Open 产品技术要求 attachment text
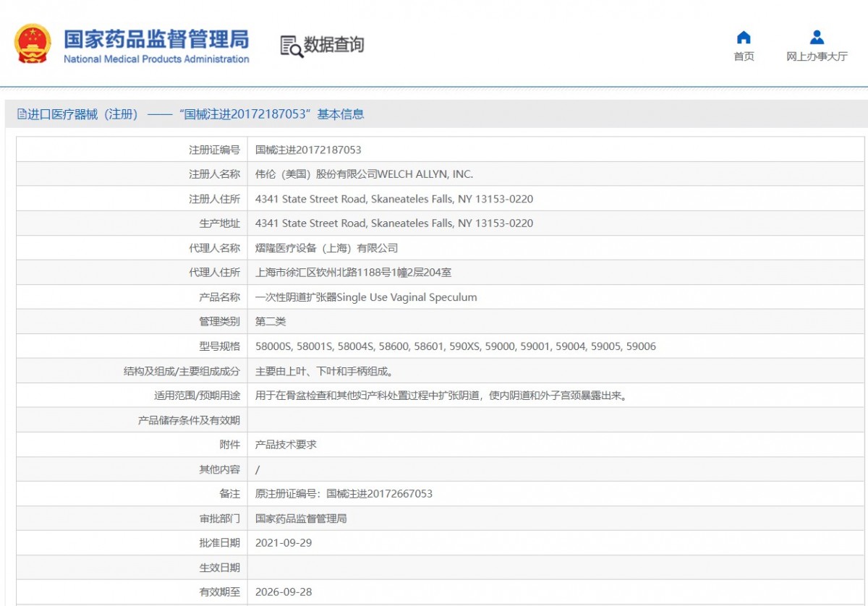The height and width of the screenshot is (606, 868). [286, 445]
